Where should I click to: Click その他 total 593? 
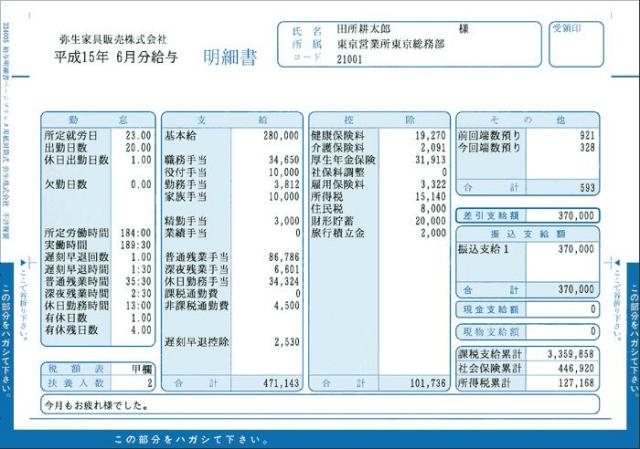point(587,188)
